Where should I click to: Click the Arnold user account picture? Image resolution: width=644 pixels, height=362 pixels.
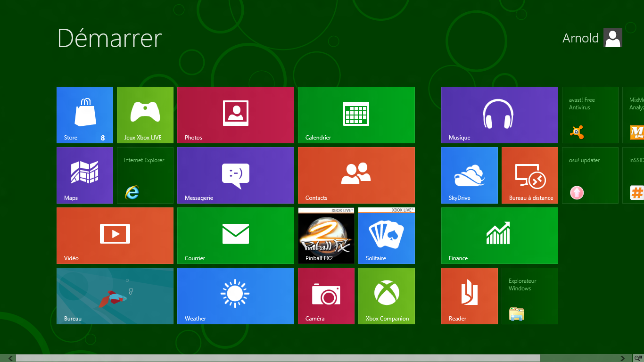(613, 38)
